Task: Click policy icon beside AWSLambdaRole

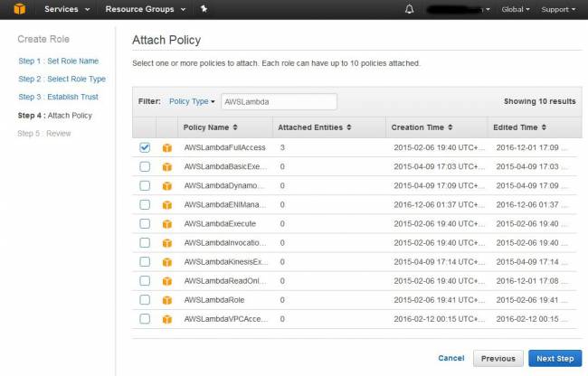Action: coord(166,299)
